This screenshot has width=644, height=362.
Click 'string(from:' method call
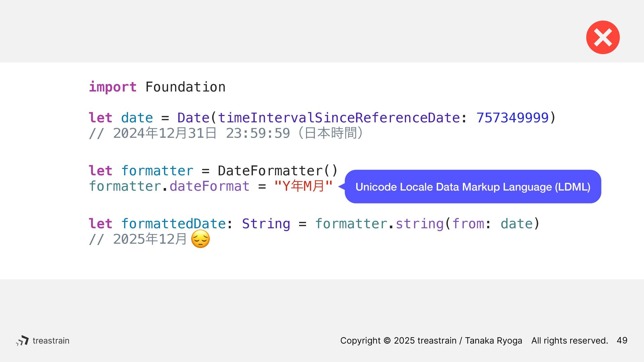tap(443, 224)
